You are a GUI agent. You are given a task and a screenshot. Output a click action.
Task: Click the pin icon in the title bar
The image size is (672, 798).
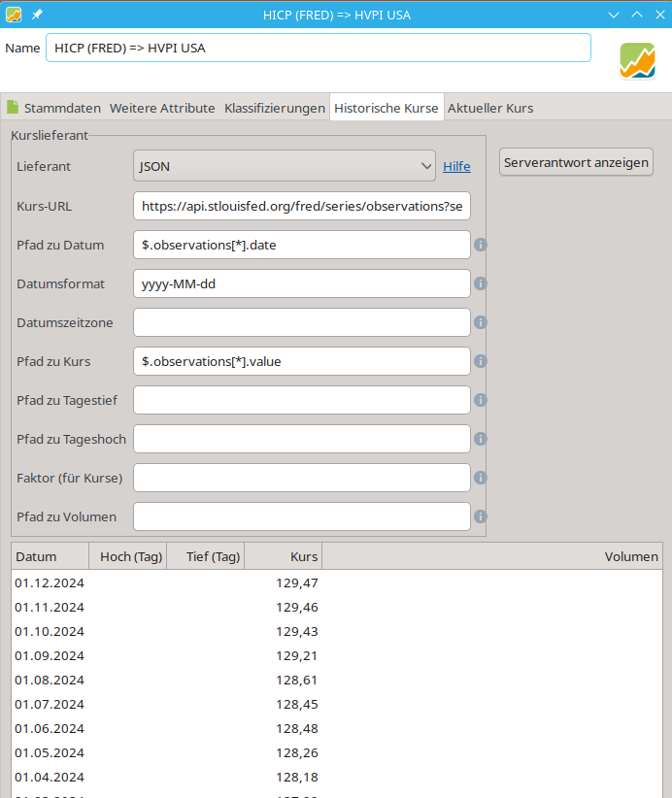(x=36, y=15)
